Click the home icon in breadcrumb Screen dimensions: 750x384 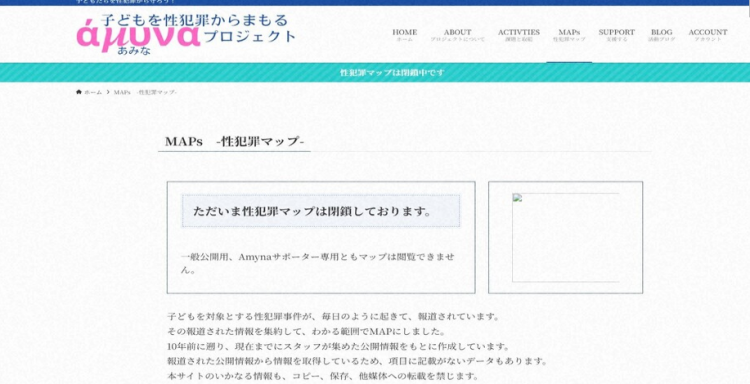tap(79, 92)
